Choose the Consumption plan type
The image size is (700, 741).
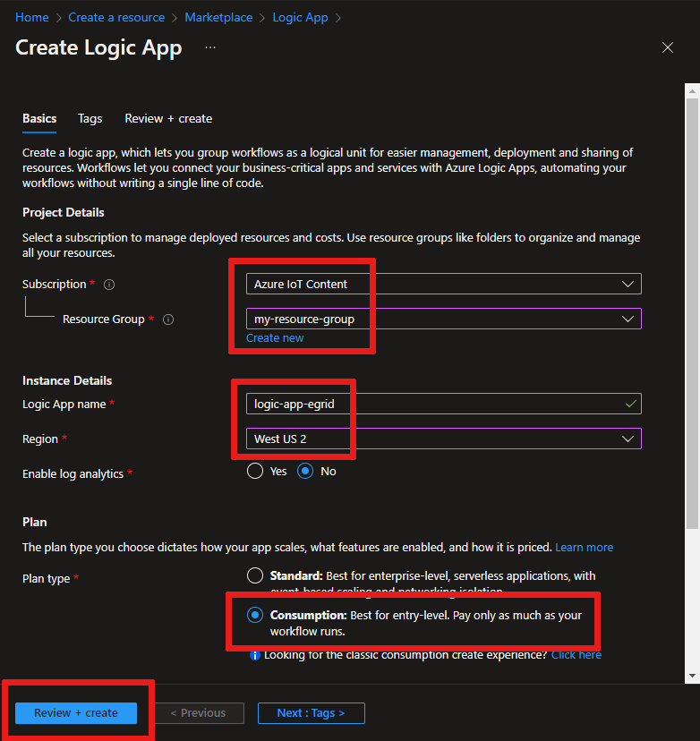point(255,616)
